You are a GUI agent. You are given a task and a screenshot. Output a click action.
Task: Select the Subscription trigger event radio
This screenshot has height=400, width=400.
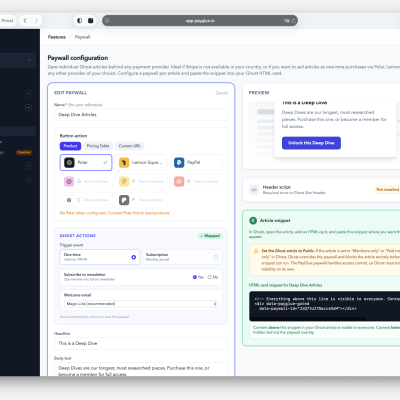(x=216, y=257)
